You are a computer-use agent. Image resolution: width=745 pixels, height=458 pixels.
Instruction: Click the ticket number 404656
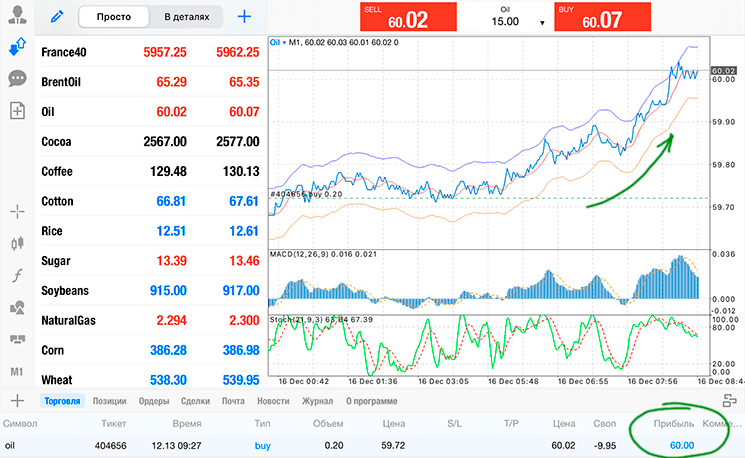point(111,446)
